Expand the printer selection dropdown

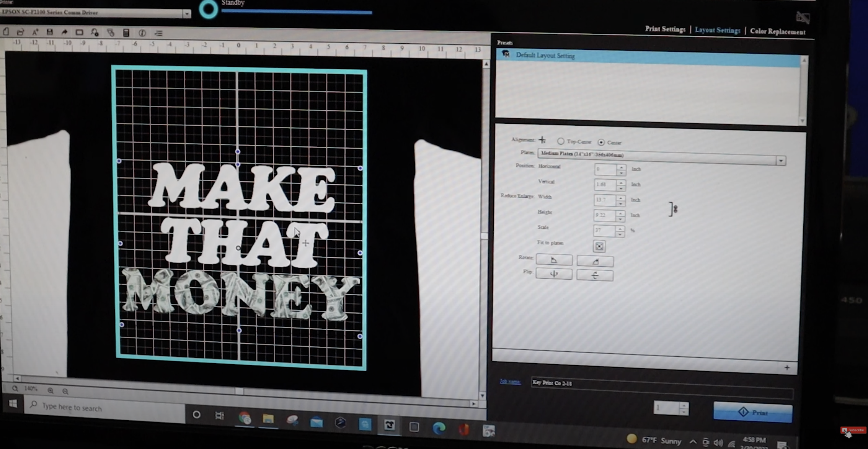[186, 14]
